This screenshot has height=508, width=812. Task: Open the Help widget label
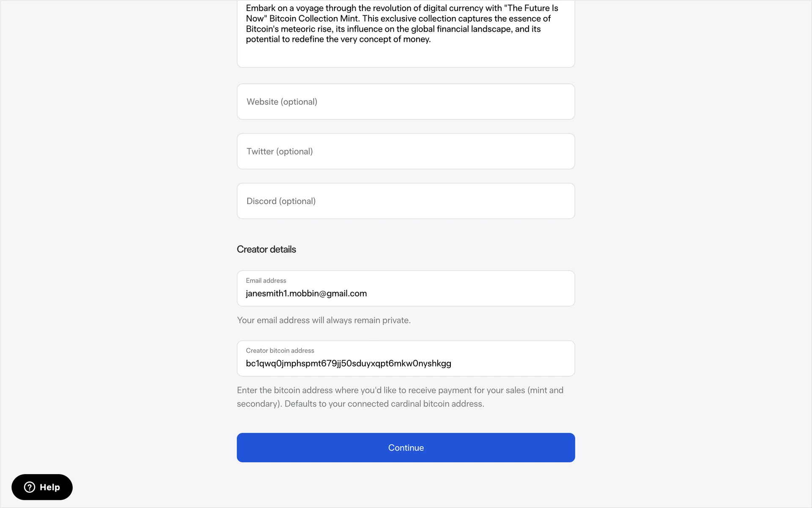[x=50, y=487]
